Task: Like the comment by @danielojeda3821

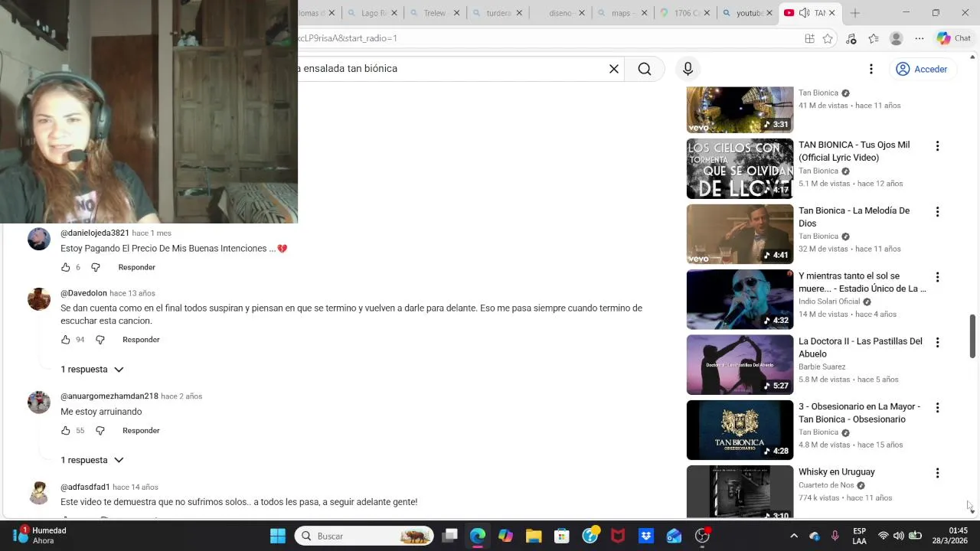Action: point(66,267)
